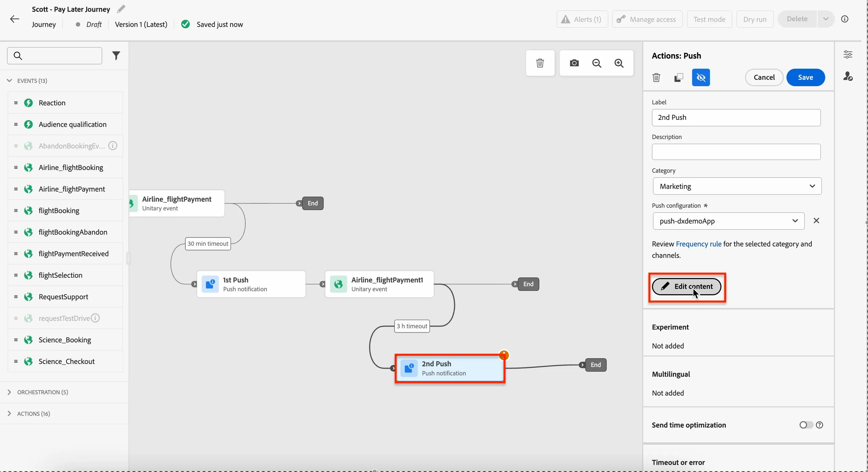Click the Test mode button

tap(709, 19)
